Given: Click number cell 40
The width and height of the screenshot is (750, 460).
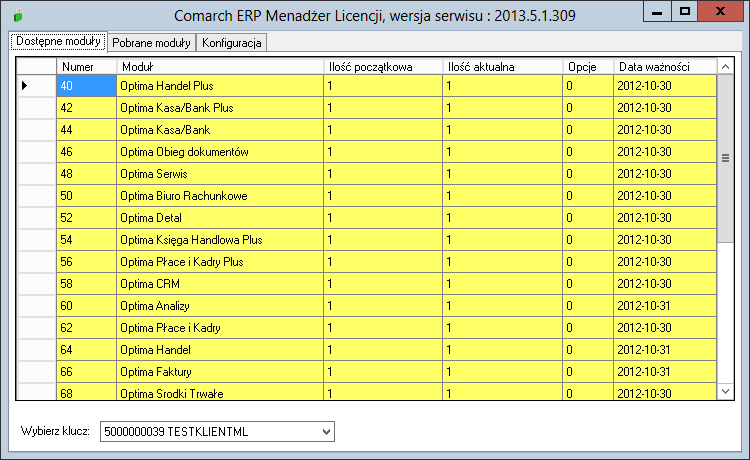Looking at the screenshot, I should [87, 86].
